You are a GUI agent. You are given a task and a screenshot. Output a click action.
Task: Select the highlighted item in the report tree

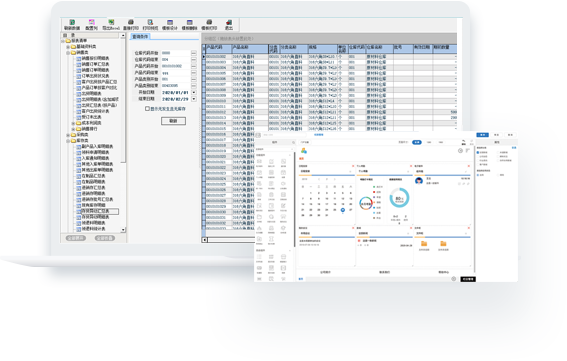(x=97, y=211)
